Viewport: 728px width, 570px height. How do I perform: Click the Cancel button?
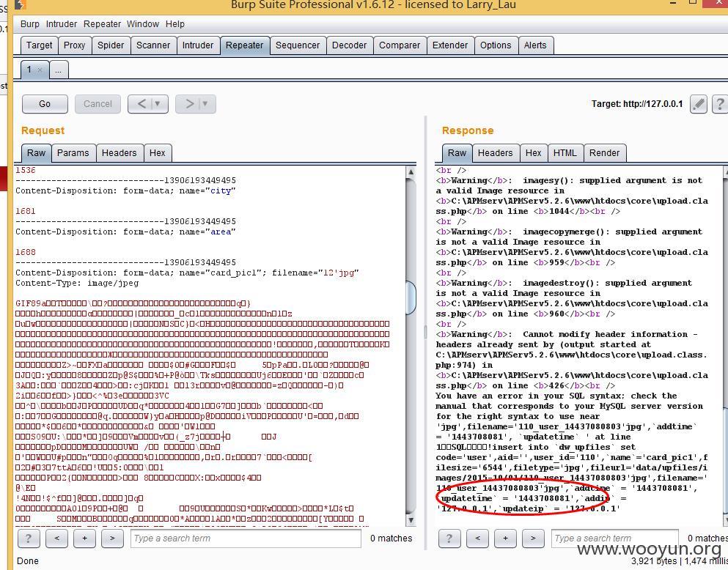coord(98,104)
